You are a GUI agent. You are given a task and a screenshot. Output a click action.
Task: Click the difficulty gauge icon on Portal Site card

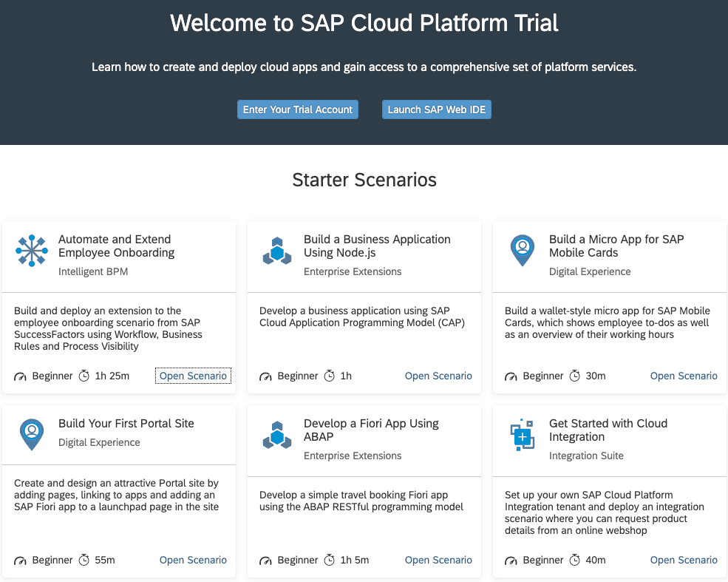[20, 561]
